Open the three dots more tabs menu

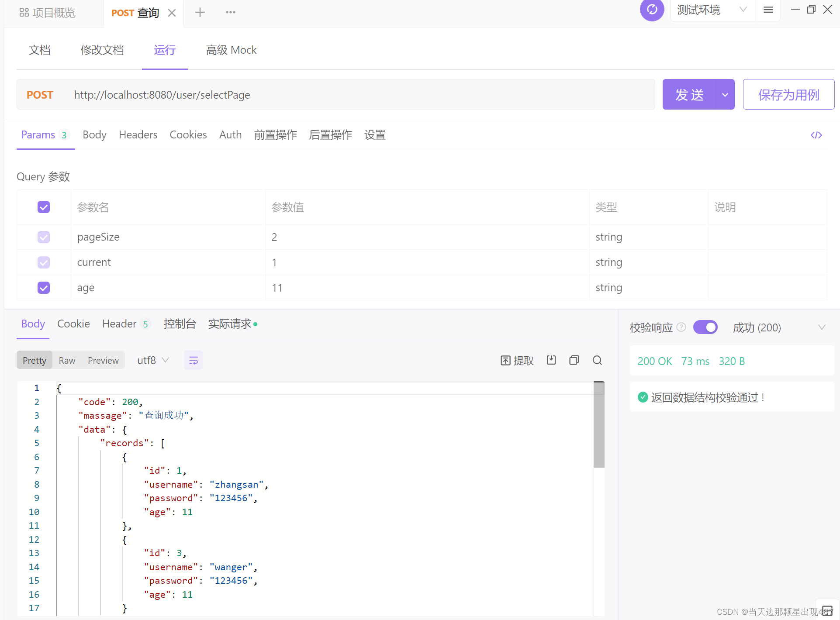click(231, 12)
